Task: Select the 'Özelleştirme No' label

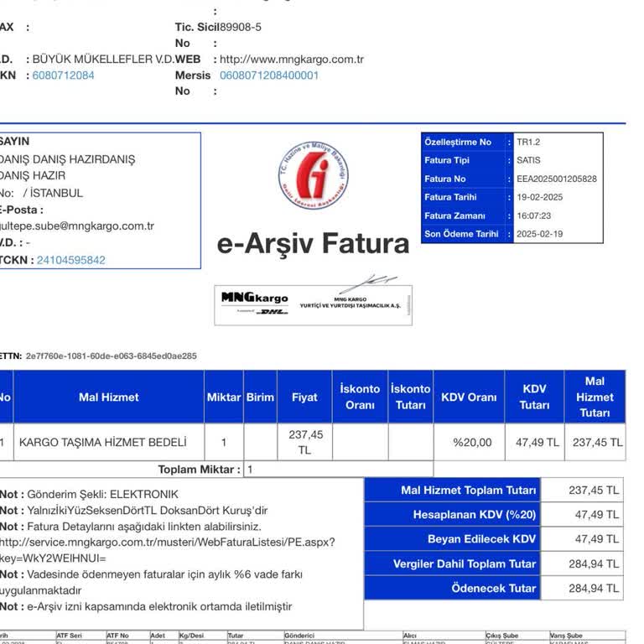Action: click(x=458, y=142)
